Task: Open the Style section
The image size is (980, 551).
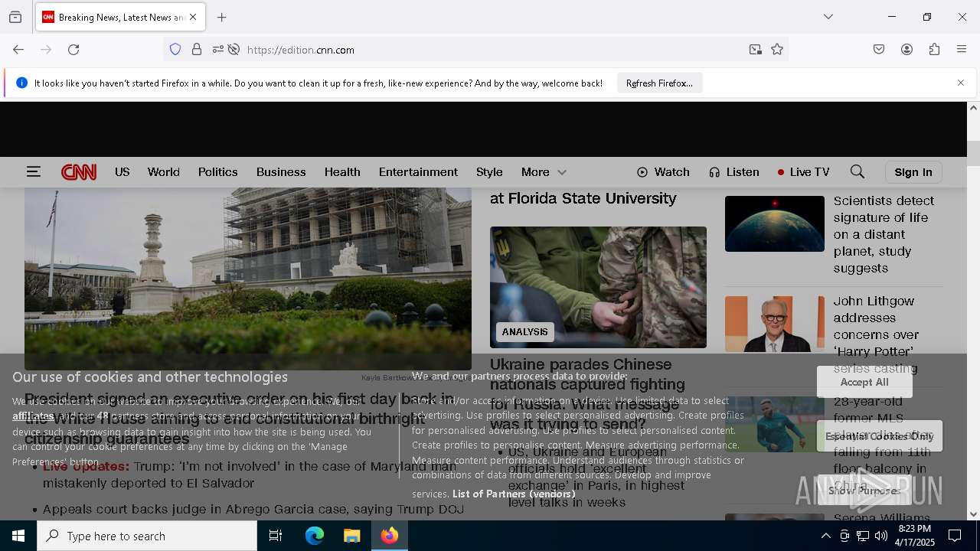Action: tap(489, 172)
